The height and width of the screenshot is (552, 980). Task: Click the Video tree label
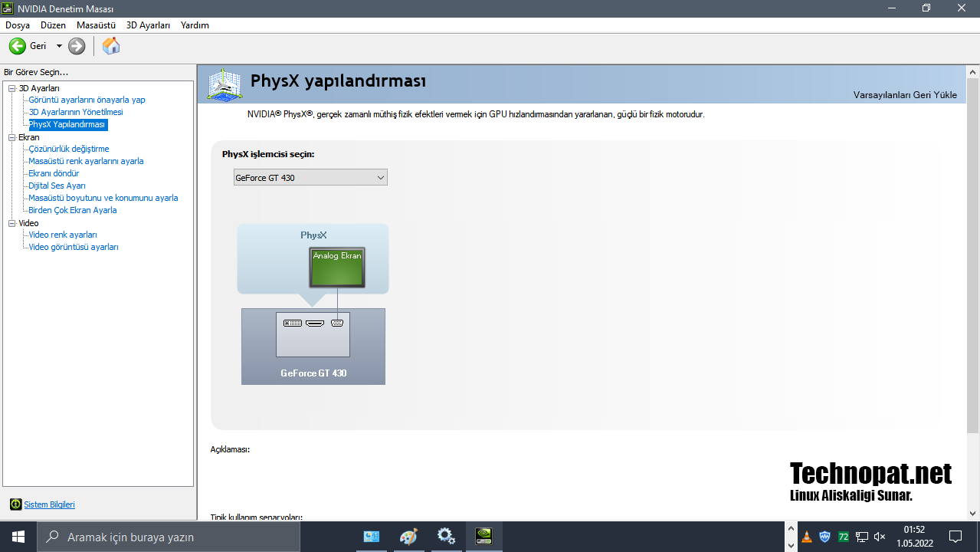tap(28, 223)
